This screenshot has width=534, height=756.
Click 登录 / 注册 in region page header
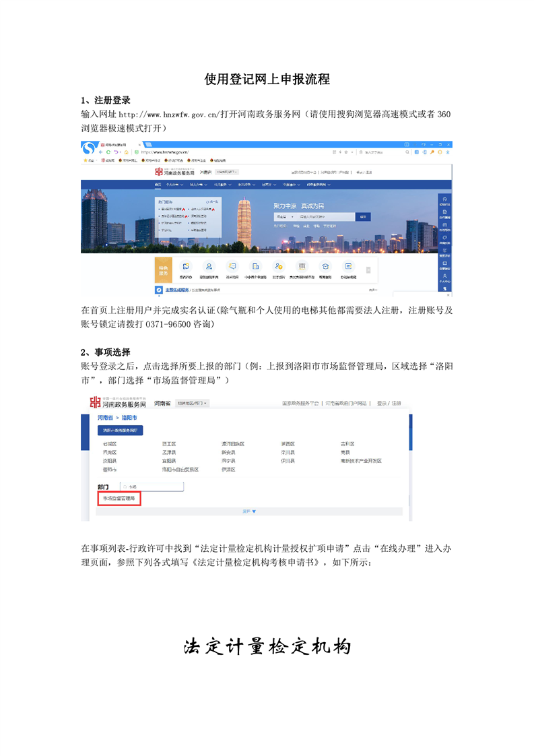[389, 403]
